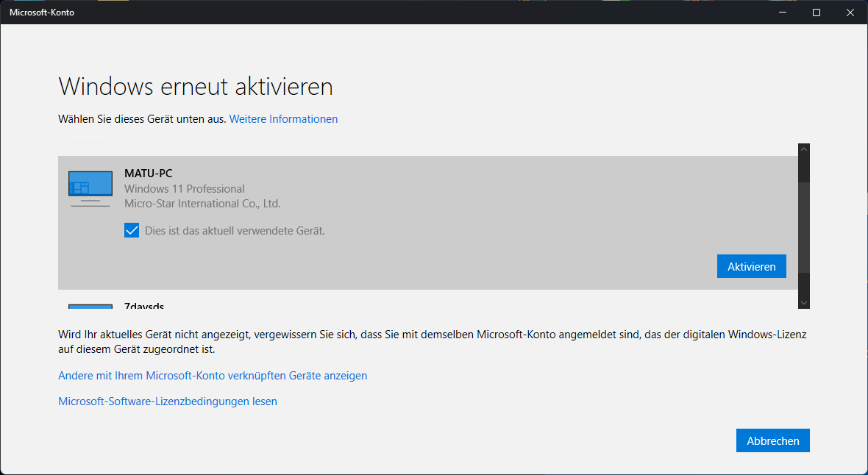Click the 'Windows erneut aktivieren' heading
The height and width of the screenshot is (475, 868).
click(196, 86)
